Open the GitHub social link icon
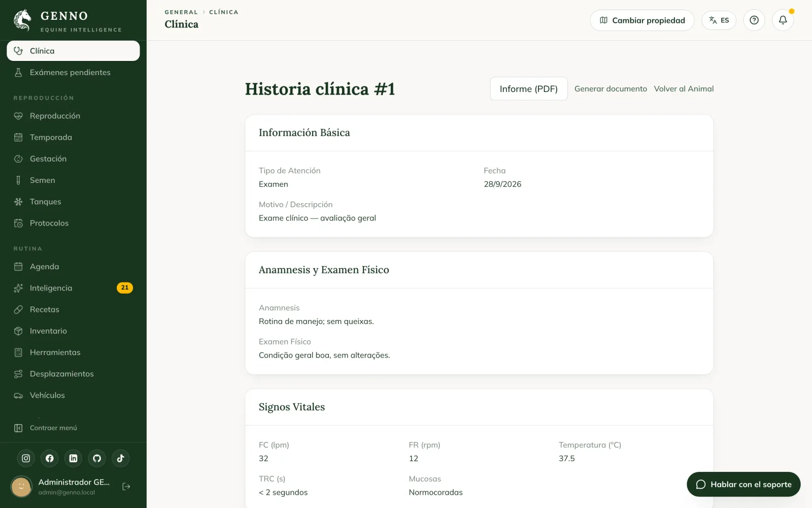This screenshot has height=508, width=812. (x=97, y=458)
